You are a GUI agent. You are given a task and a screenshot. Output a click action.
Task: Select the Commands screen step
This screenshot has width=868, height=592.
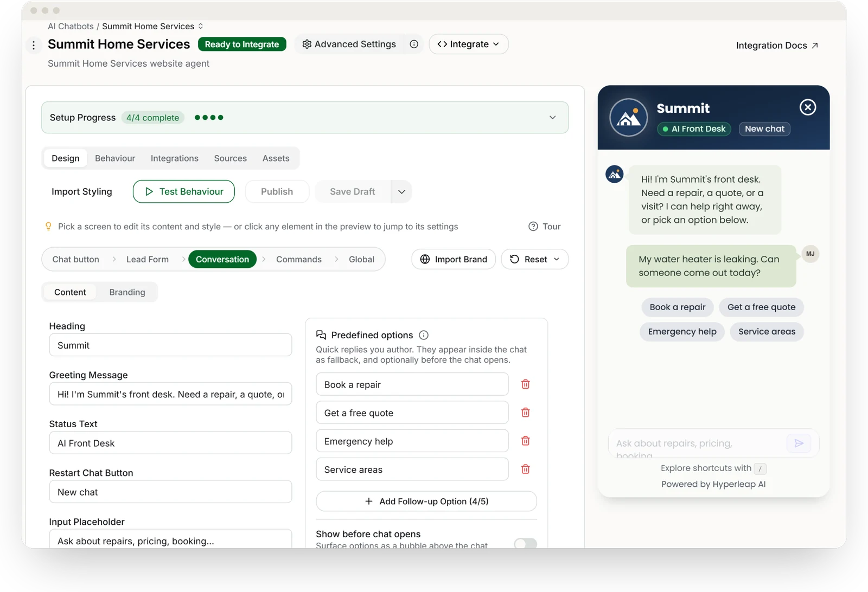pyautogui.click(x=299, y=260)
